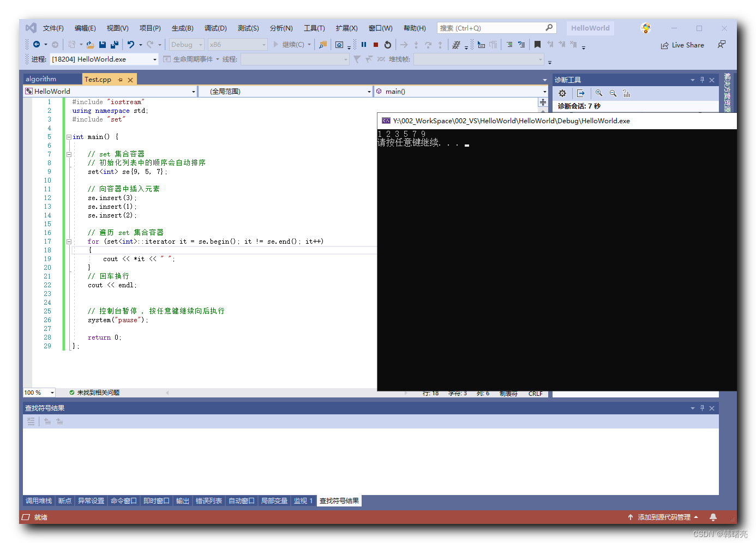Open the 工具(T) menu
The height and width of the screenshot is (543, 756).
tap(314, 28)
